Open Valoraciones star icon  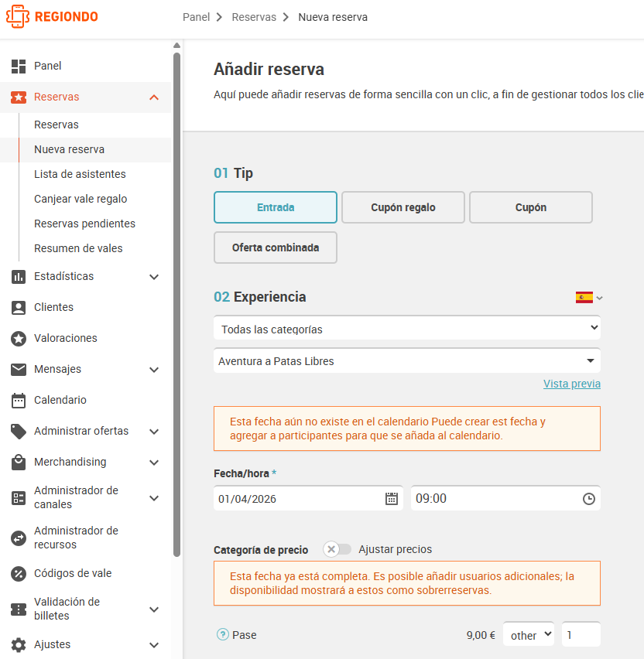(19, 339)
